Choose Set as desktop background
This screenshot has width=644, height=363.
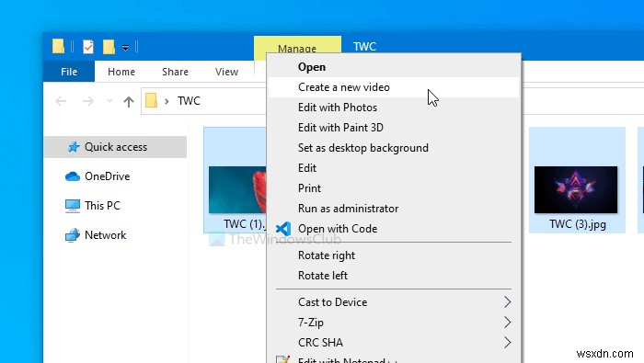(394, 148)
